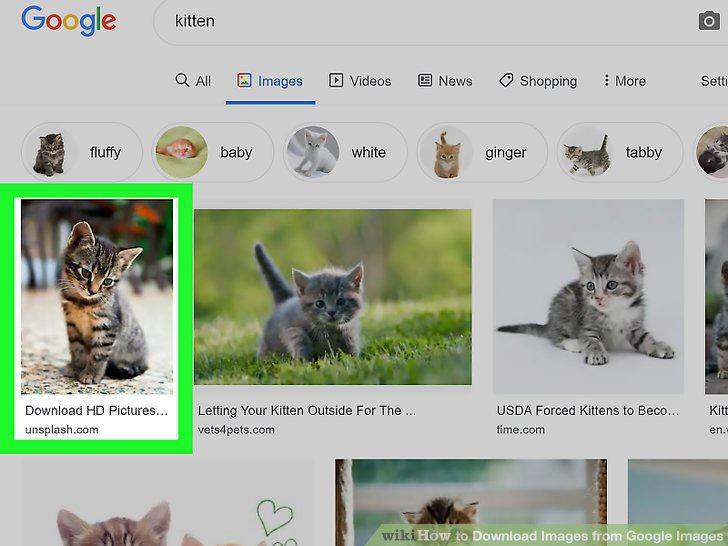728x546 pixels.
Task: Click the time.com source link
Action: [x=521, y=430]
